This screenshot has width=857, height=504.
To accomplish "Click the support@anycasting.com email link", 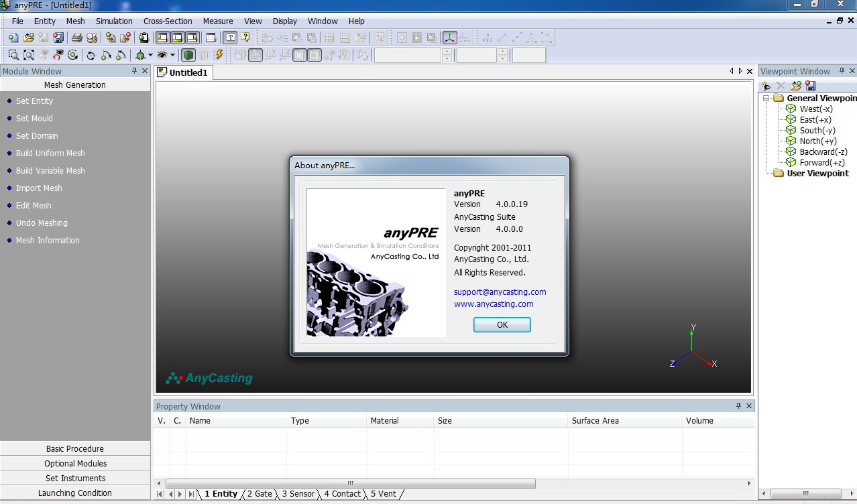I will coord(500,292).
